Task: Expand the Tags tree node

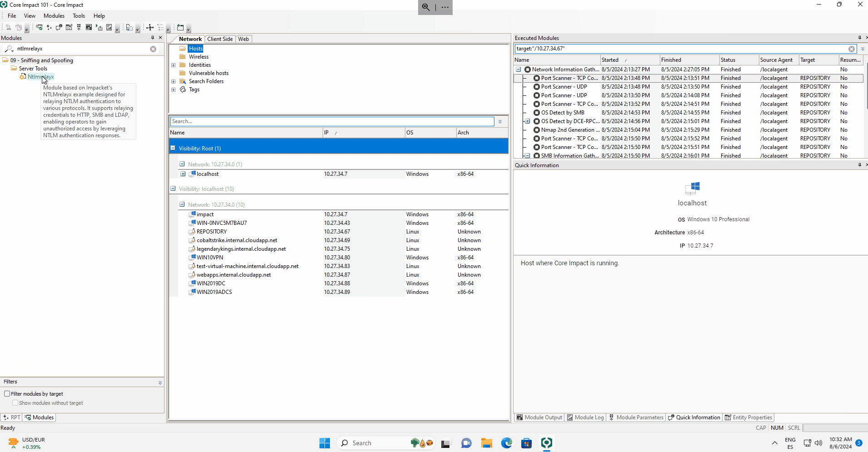Action: (174, 89)
